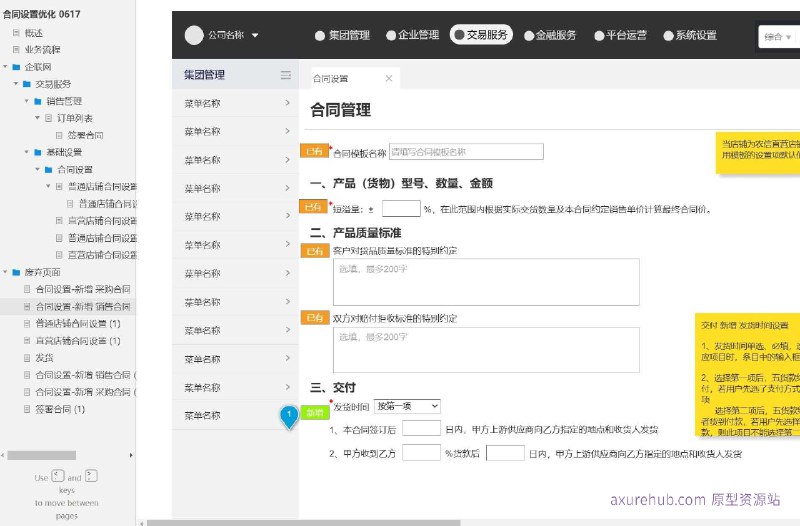Click the company avatar circle

194,35
